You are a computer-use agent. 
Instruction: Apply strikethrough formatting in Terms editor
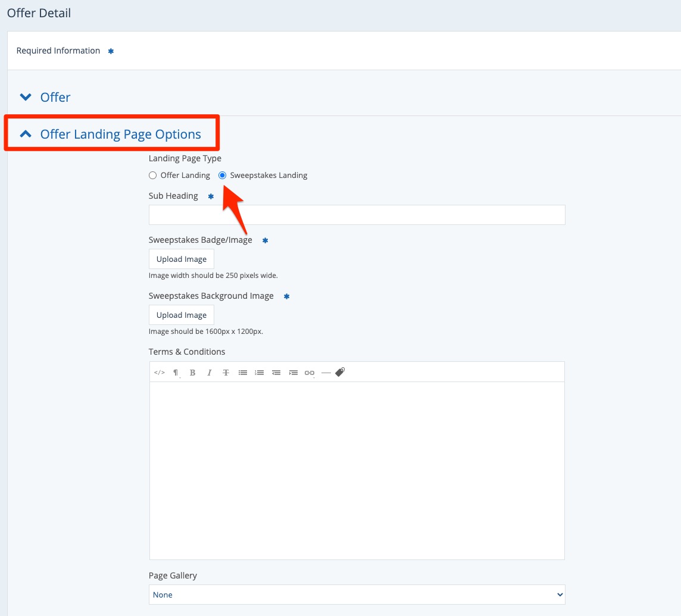pyautogui.click(x=226, y=373)
